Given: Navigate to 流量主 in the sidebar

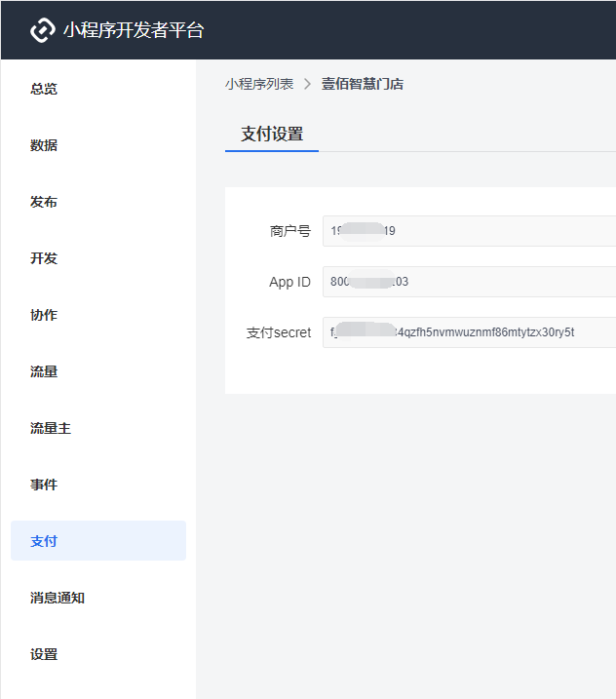Looking at the screenshot, I should [51, 428].
